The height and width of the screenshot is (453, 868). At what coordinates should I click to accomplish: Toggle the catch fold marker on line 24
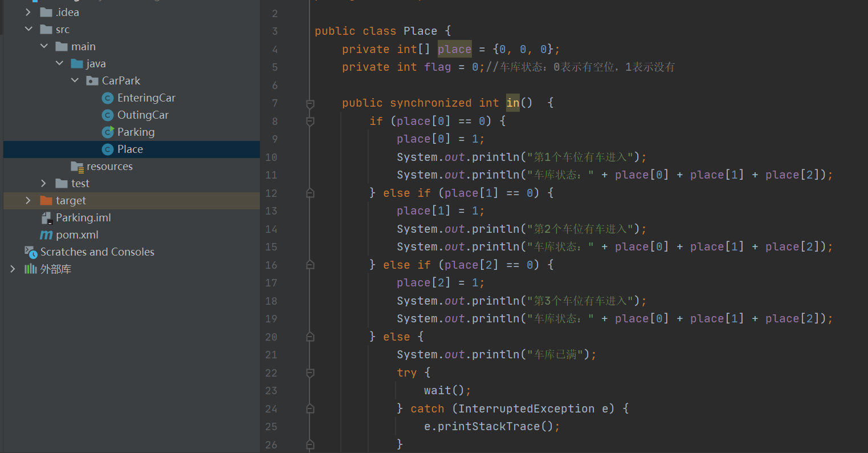coord(310,408)
